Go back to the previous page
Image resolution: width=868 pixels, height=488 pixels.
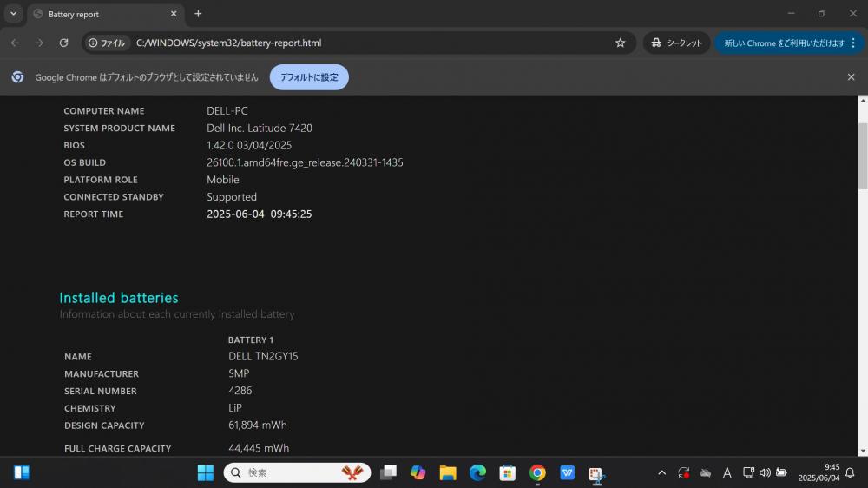click(x=15, y=43)
